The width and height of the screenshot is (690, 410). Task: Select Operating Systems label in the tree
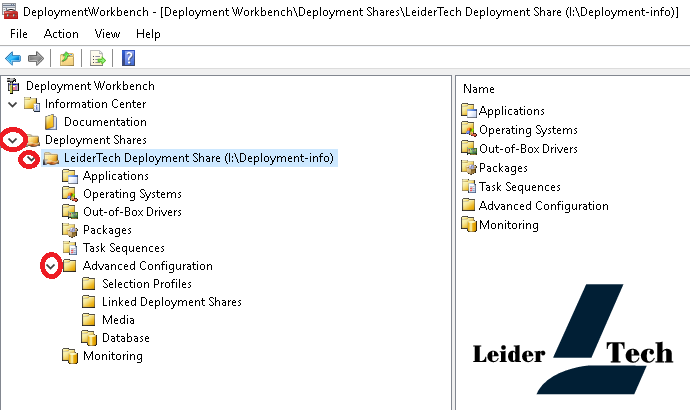[x=132, y=194]
